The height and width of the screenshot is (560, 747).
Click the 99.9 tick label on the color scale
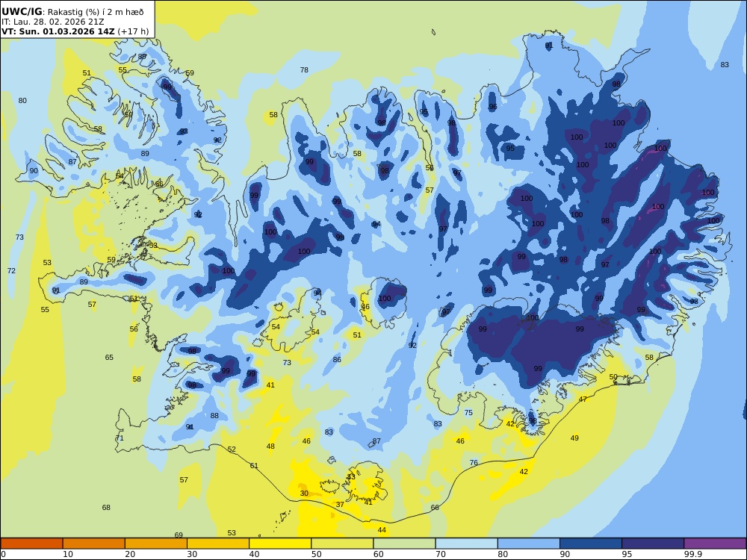pyautogui.click(x=692, y=554)
